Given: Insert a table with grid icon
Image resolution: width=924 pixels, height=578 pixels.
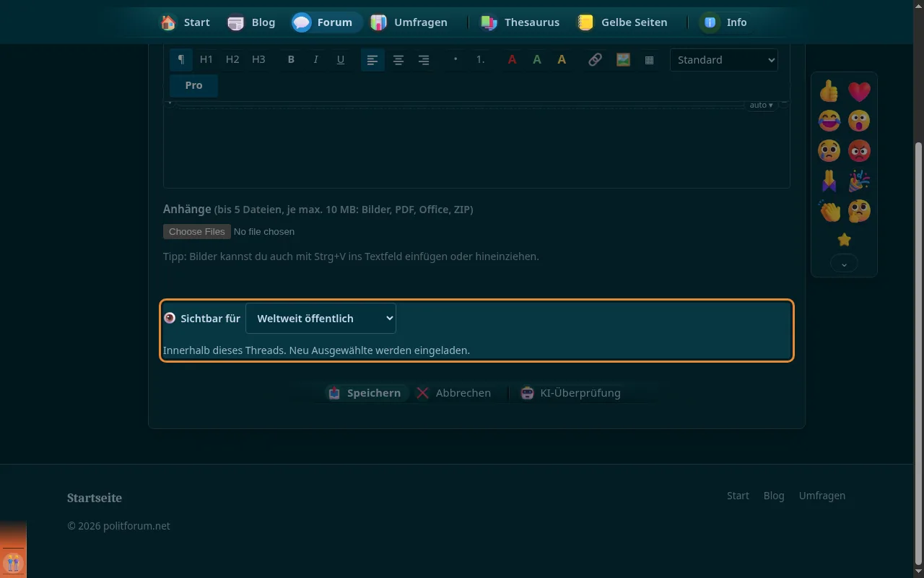Looking at the screenshot, I should coord(649,60).
